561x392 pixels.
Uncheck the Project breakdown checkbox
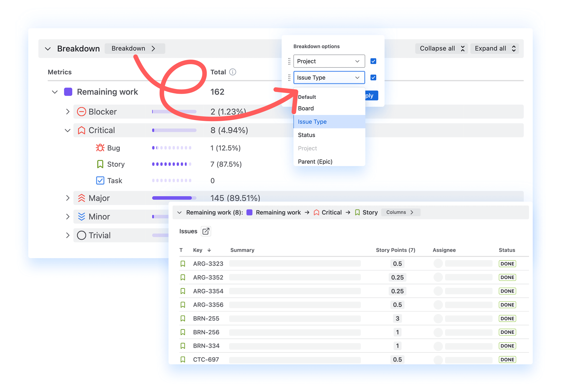click(373, 61)
